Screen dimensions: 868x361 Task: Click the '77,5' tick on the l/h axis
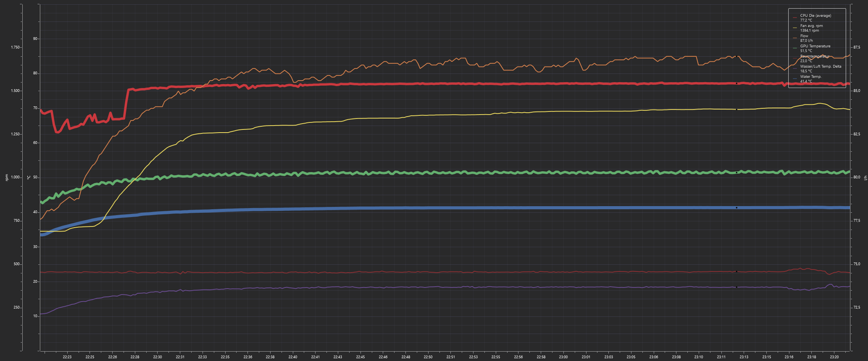tap(857, 221)
